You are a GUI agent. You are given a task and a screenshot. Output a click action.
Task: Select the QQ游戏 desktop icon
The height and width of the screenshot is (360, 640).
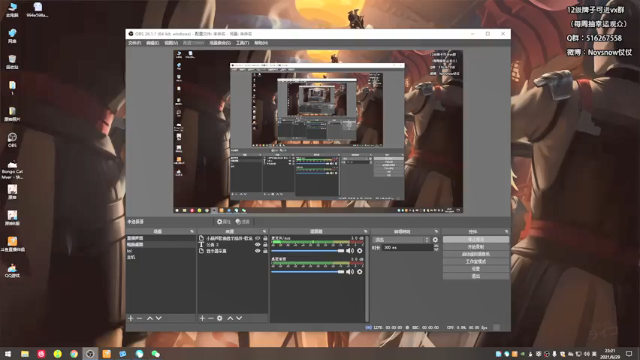[12, 270]
